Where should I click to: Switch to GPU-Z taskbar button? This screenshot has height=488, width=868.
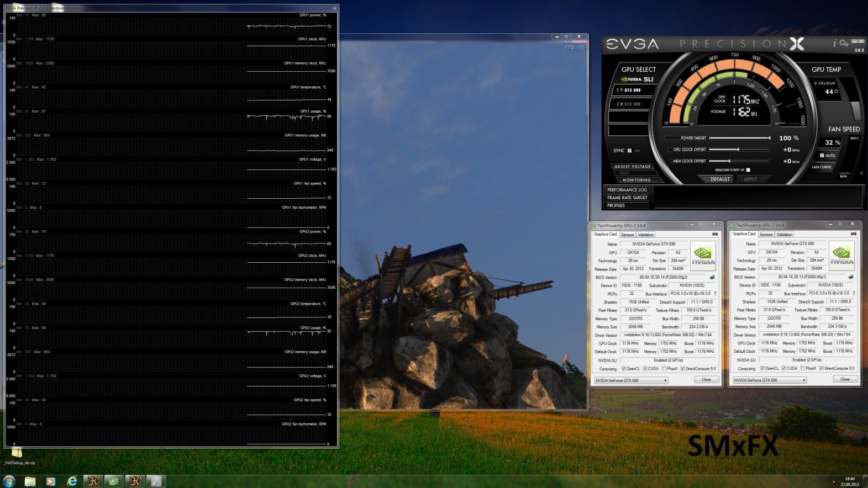pyautogui.click(x=114, y=481)
